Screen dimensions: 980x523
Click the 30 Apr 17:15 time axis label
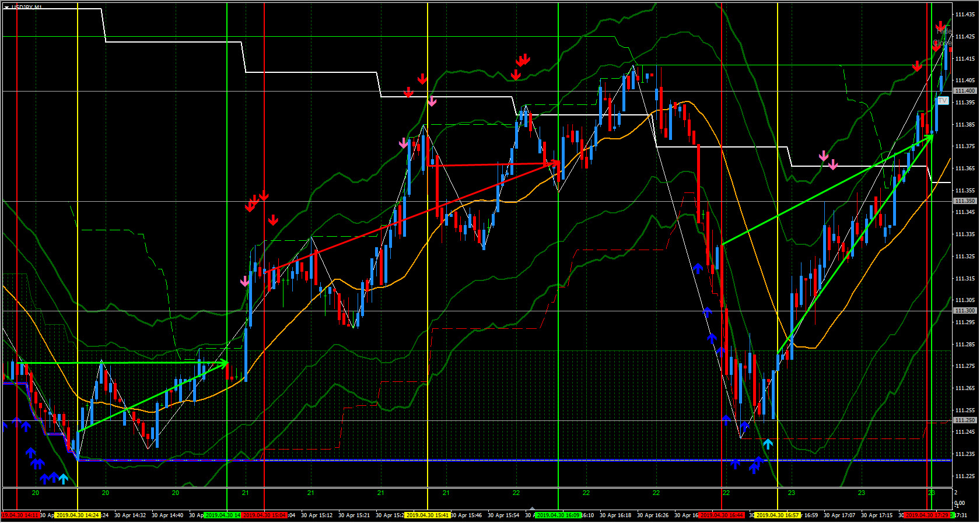(x=877, y=515)
